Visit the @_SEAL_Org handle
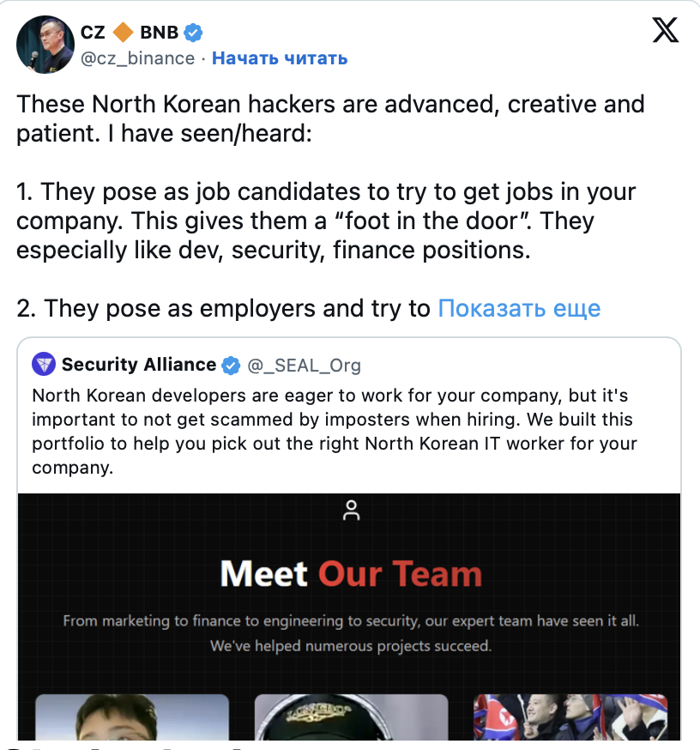 [x=305, y=366]
